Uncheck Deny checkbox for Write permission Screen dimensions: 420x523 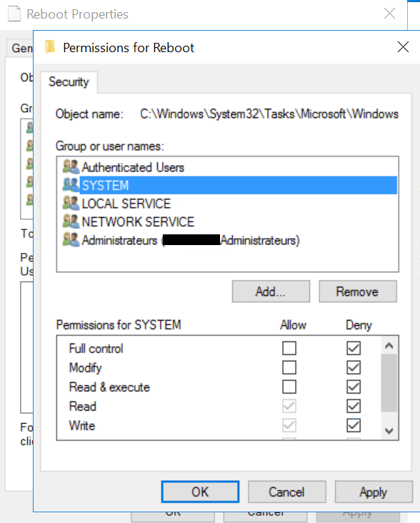point(354,425)
